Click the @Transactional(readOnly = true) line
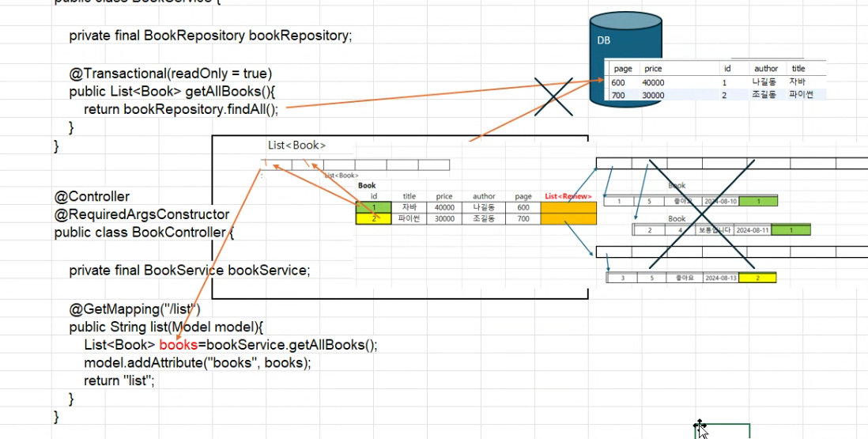The width and height of the screenshot is (868, 439). coord(171,73)
